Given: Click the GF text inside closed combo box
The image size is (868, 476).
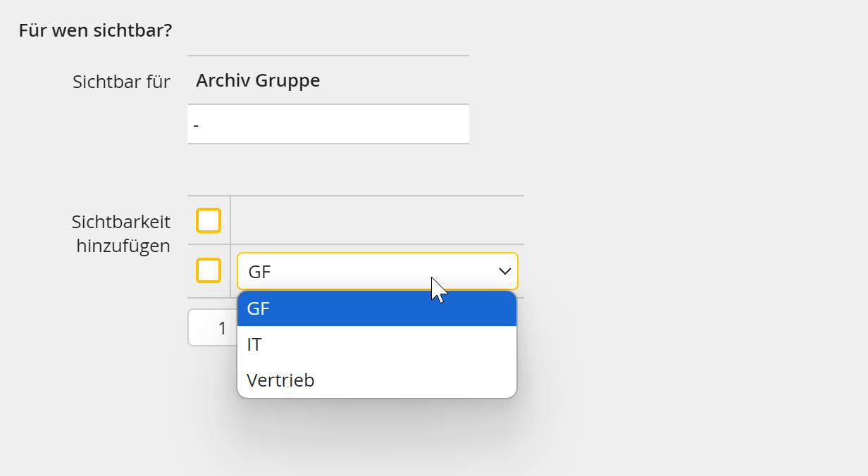Looking at the screenshot, I should tap(260, 272).
